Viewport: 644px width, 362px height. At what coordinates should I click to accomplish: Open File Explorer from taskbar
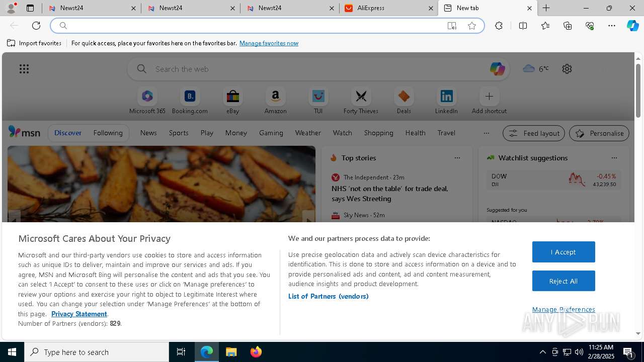[x=231, y=352]
